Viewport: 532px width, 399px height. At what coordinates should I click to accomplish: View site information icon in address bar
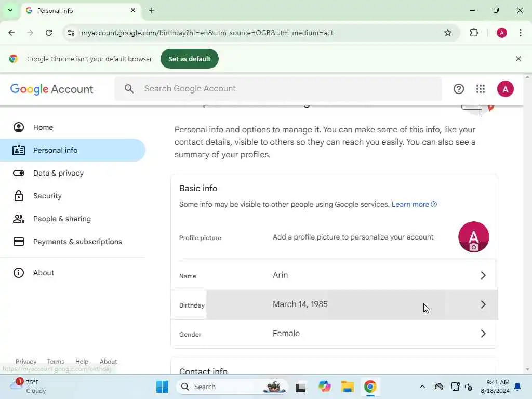coord(71,33)
